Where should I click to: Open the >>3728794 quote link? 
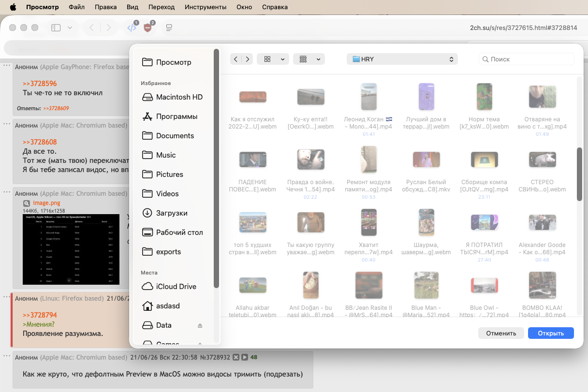coord(40,315)
